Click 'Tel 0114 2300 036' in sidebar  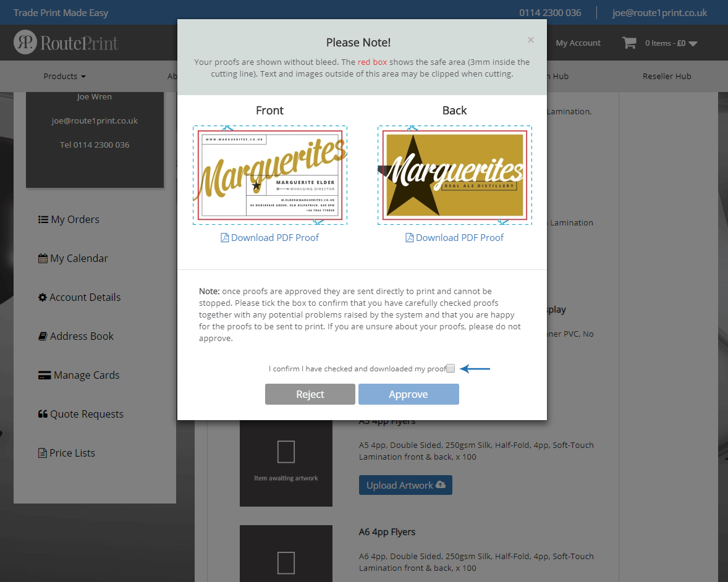point(95,145)
